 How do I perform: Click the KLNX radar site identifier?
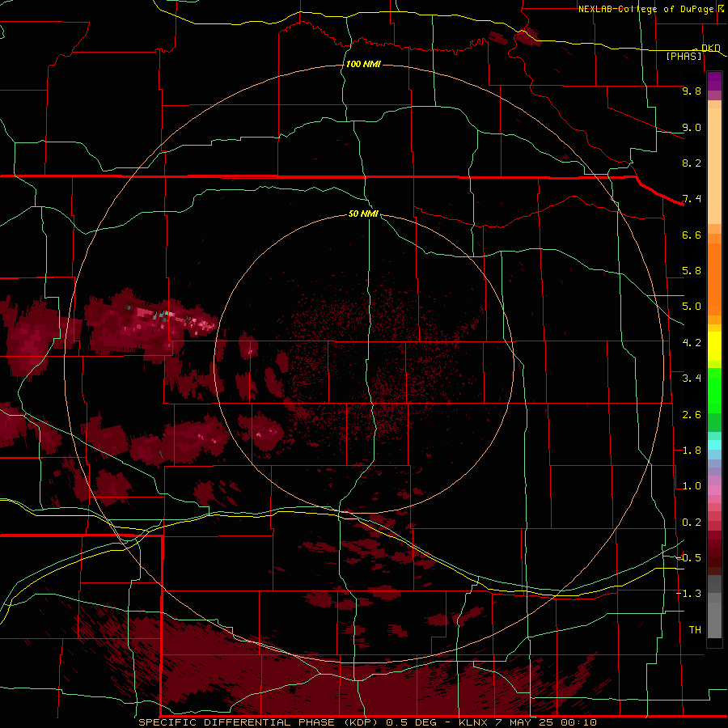pyautogui.click(x=473, y=722)
